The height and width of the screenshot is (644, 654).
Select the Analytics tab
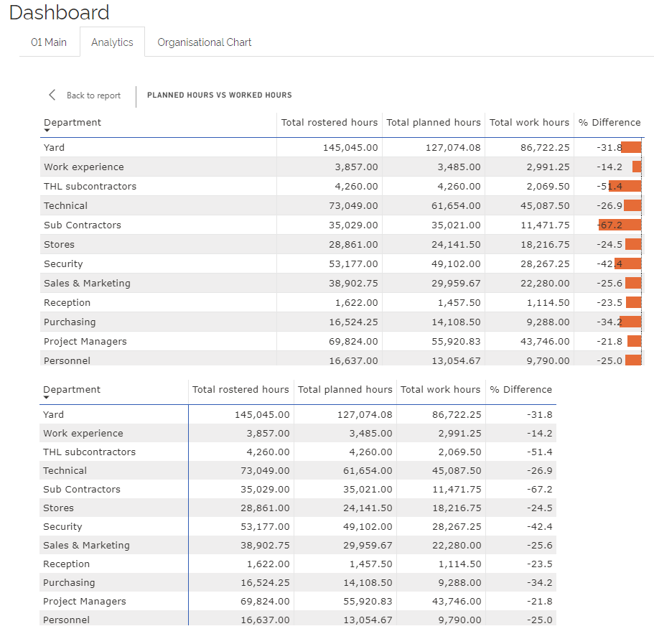click(112, 42)
